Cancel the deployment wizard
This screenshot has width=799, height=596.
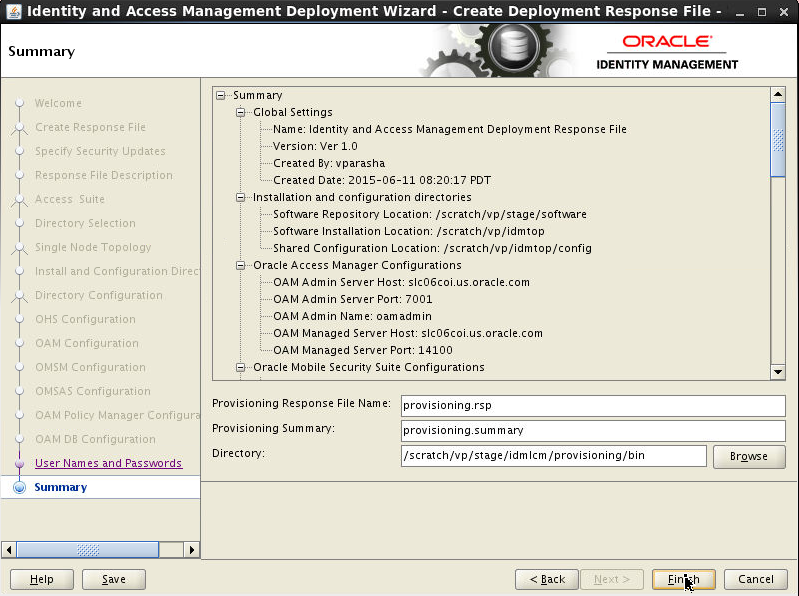756,579
